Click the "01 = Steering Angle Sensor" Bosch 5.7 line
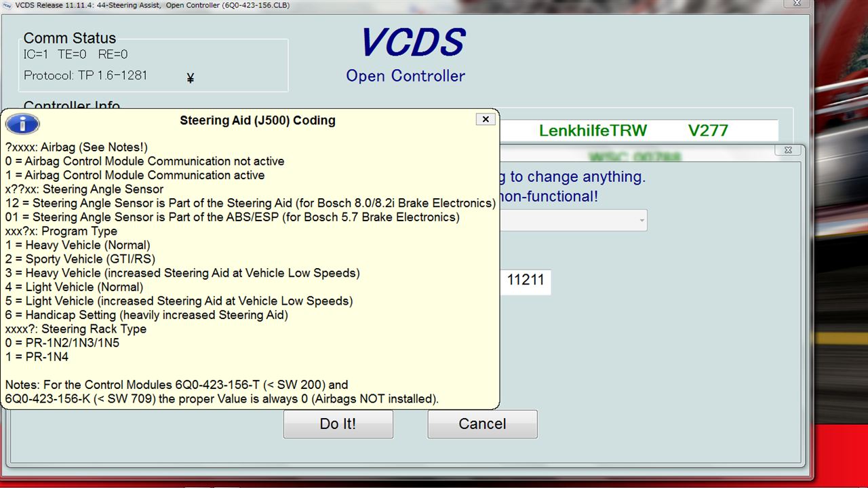 coord(232,217)
